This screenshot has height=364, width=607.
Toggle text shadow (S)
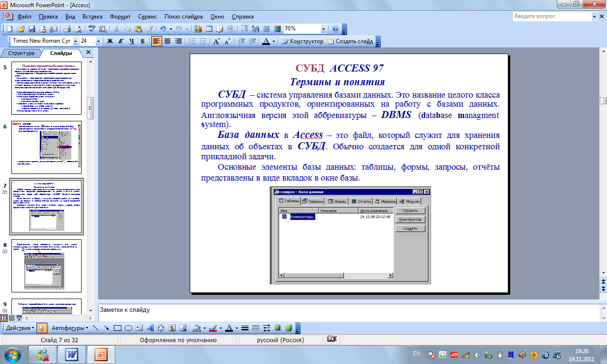(142, 41)
